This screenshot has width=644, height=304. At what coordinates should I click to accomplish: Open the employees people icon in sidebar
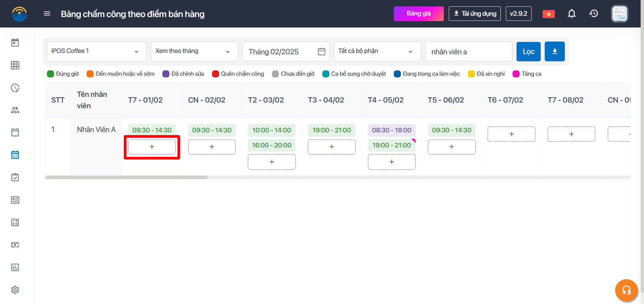point(15,110)
